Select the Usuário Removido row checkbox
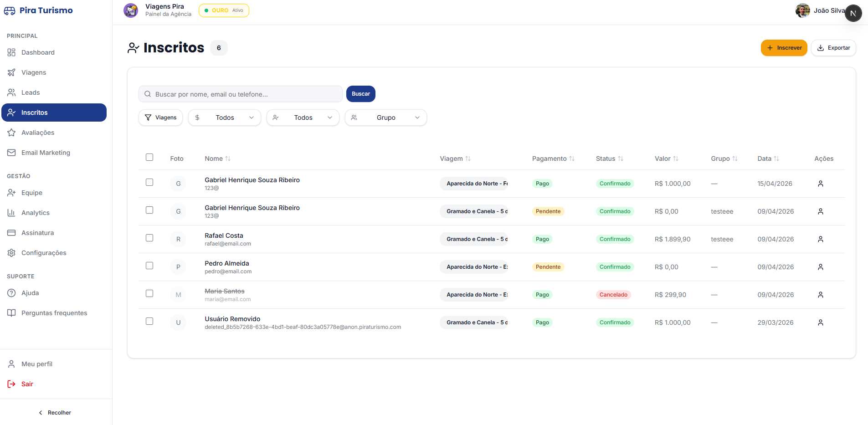This screenshot has width=868, height=425. click(x=149, y=321)
